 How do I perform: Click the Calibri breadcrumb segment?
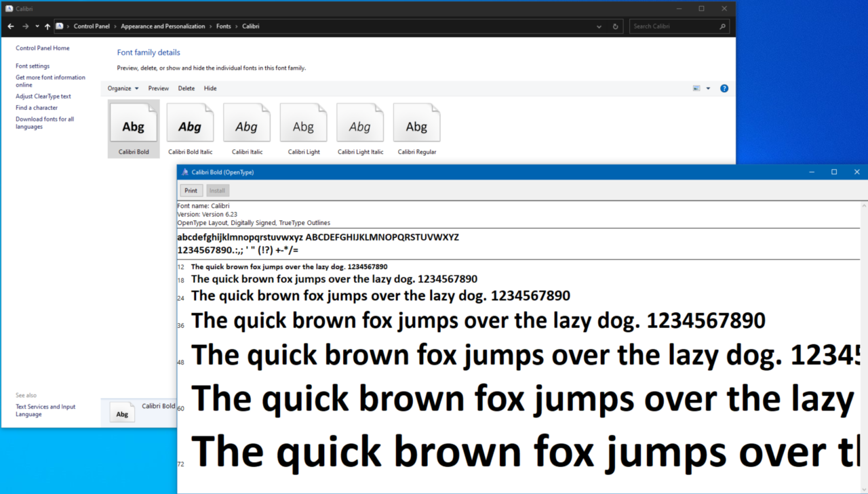pos(251,26)
